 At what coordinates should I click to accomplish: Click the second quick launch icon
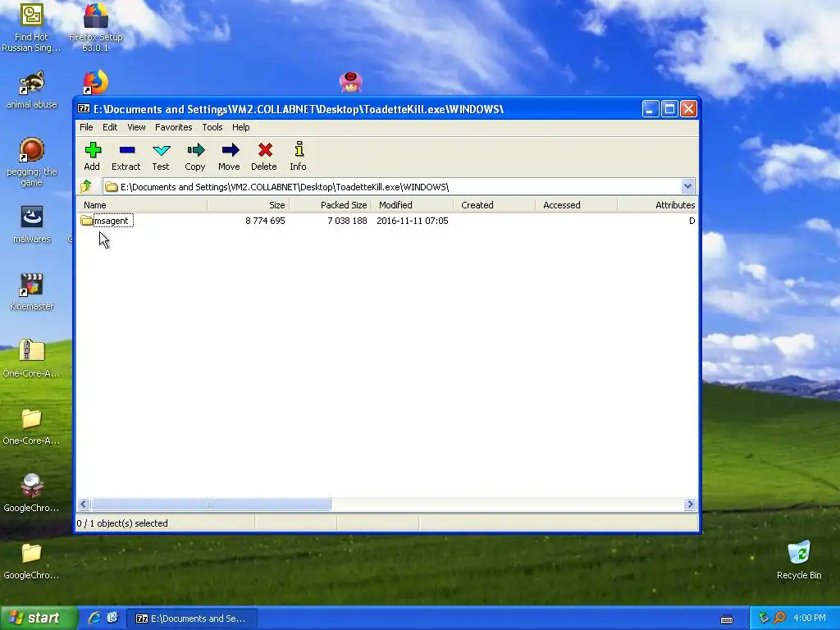112,618
